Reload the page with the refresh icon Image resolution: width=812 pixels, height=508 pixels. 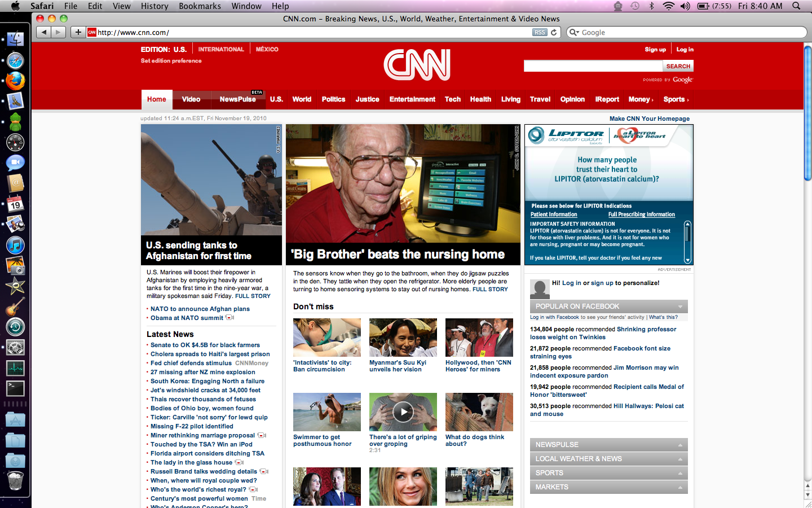pyautogui.click(x=554, y=32)
